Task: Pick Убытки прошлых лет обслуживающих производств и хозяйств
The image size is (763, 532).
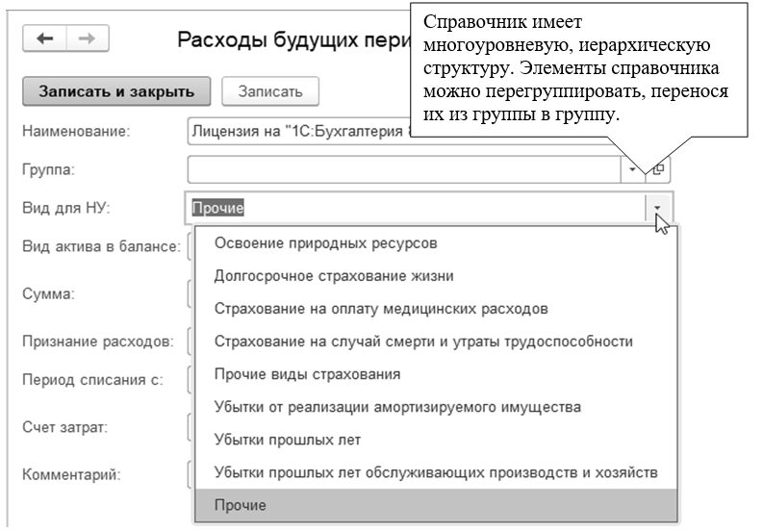Action: point(436,472)
